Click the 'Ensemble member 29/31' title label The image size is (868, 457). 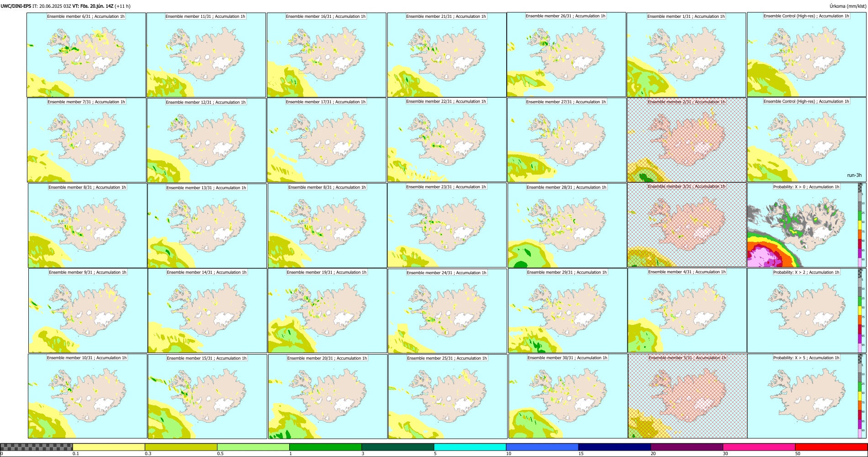[567, 272]
